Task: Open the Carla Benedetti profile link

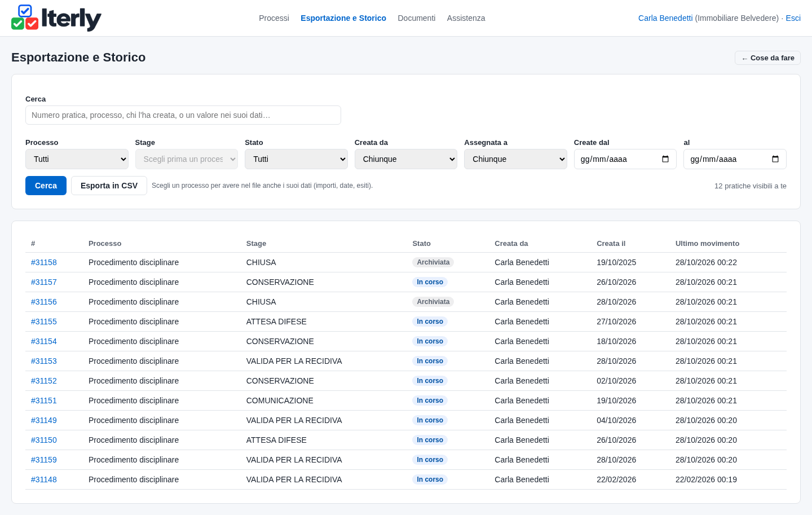Action: click(x=665, y=18)
